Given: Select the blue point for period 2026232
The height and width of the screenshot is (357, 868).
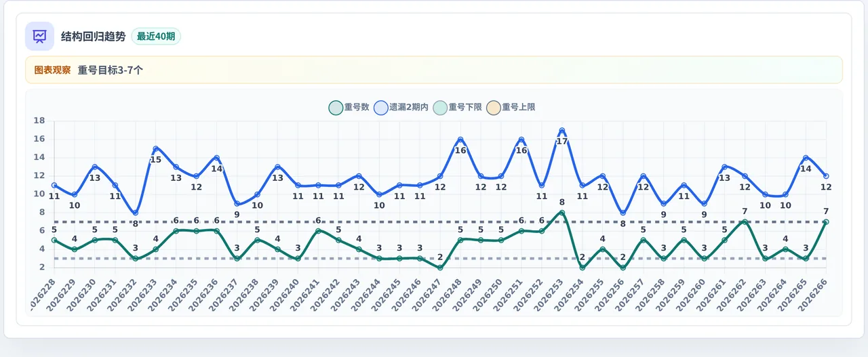Looking at the screenshot, I should point(135,213).
